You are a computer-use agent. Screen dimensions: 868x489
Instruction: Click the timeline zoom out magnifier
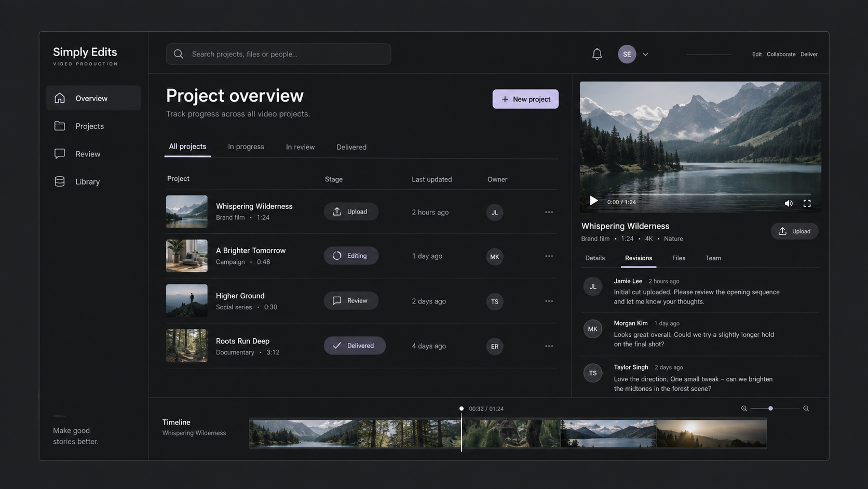pos(744,408)
